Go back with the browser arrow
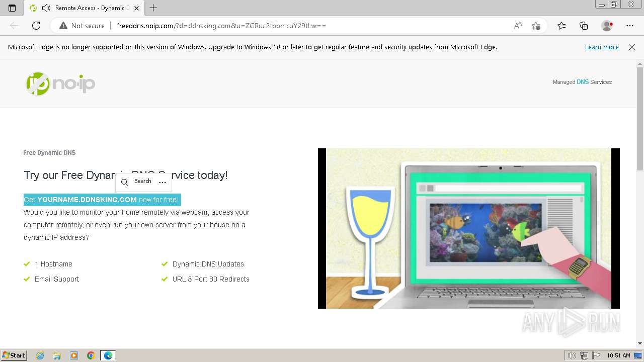 click(x=14, y=26)
